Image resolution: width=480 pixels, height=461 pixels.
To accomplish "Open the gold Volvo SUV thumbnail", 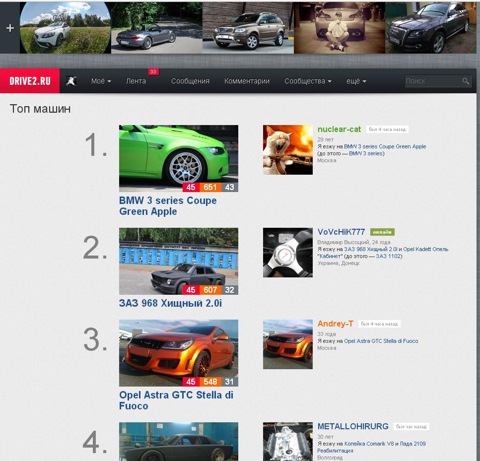I will [248, 28].
